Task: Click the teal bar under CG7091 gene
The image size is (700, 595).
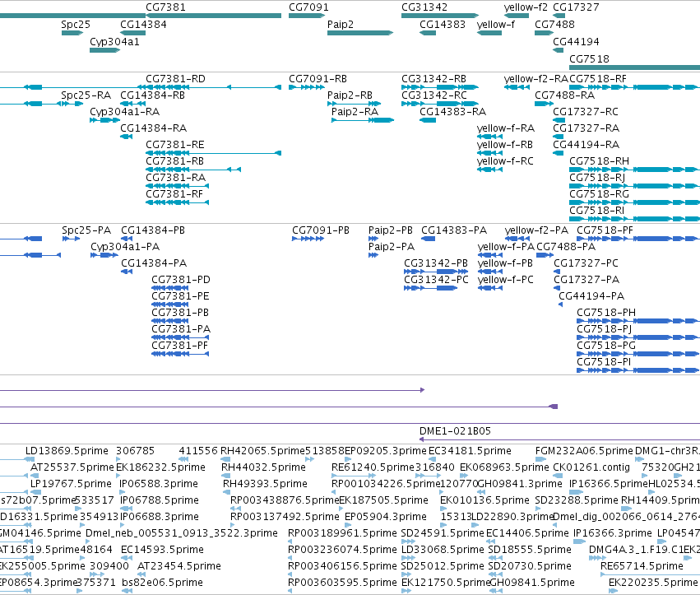Action: 307,16
